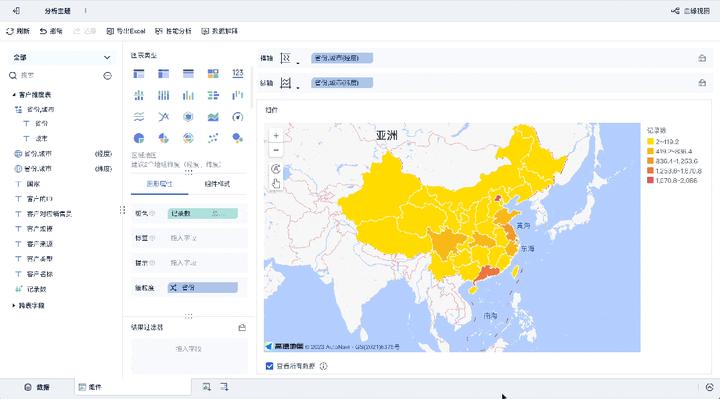Click the 省份,城市(经度) pill on 横轴
This screenshot has width=720, height=399.
click(342, 58)
